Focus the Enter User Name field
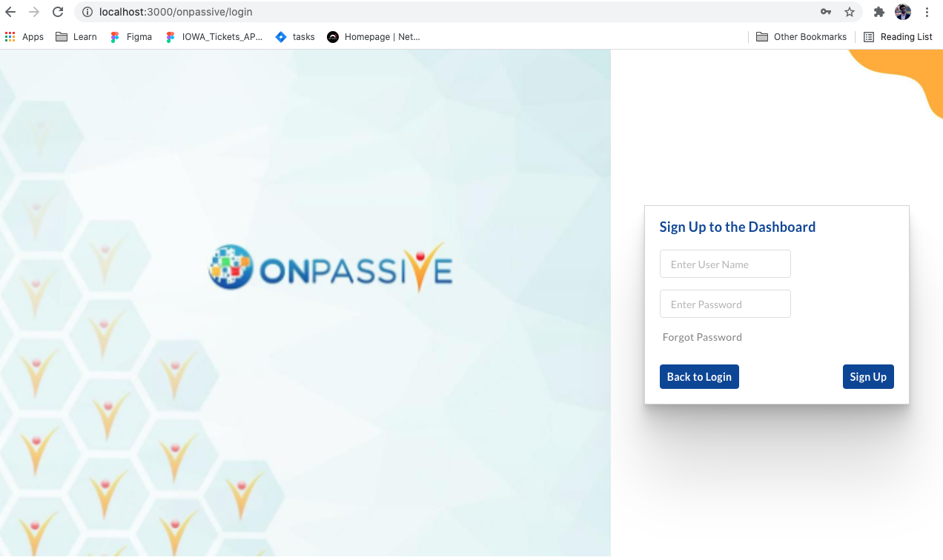Screen dimensions: 943x560 pyautogui.click(x=725, y=264)
